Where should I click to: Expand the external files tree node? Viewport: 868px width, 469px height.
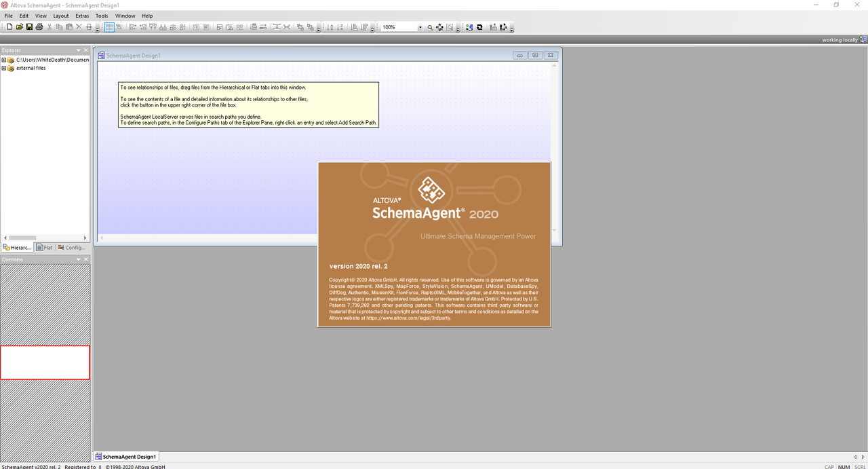click(x=3, y=68)
